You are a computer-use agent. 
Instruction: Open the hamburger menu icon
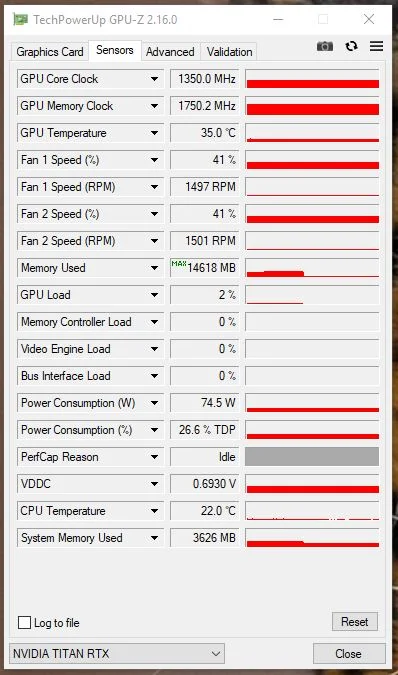click(376, 46)
